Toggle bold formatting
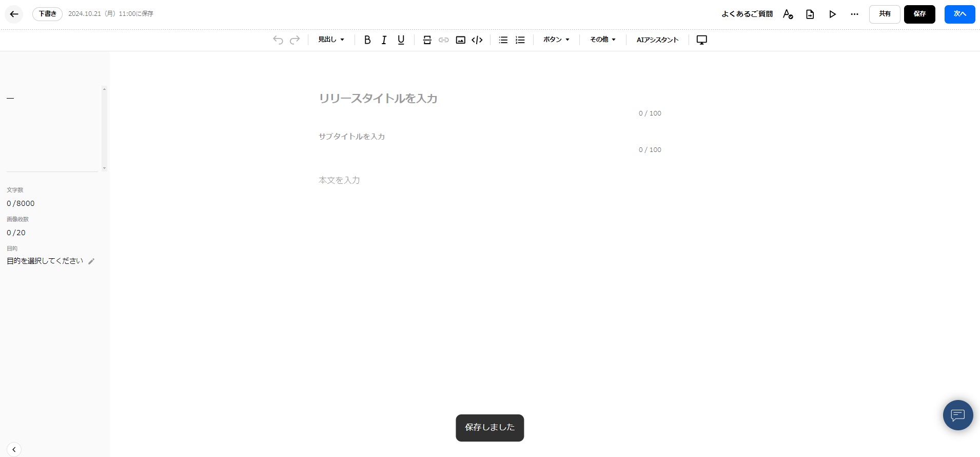This screenshot has width=980, height=457. coord(367,40)
